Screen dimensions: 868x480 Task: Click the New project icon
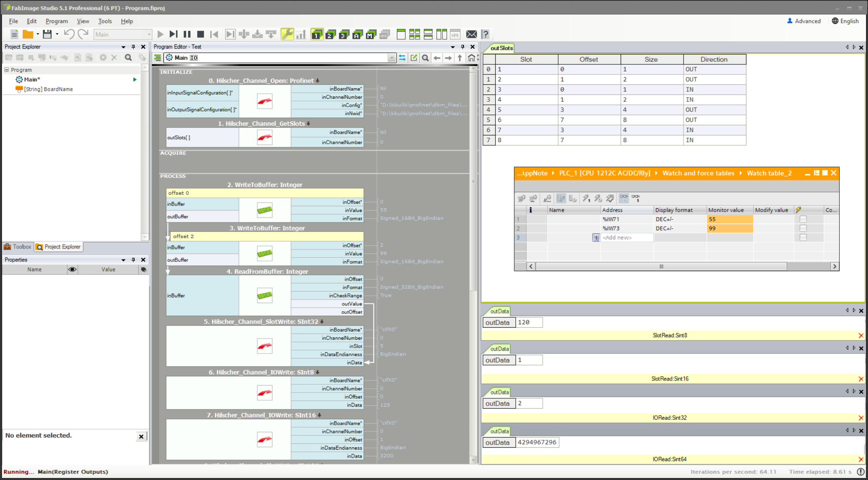pyautogui.click(x=14, y=34)
